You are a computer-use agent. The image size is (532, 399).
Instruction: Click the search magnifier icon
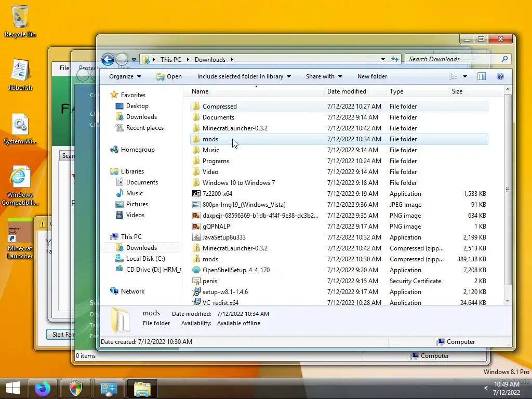[504, 59]
